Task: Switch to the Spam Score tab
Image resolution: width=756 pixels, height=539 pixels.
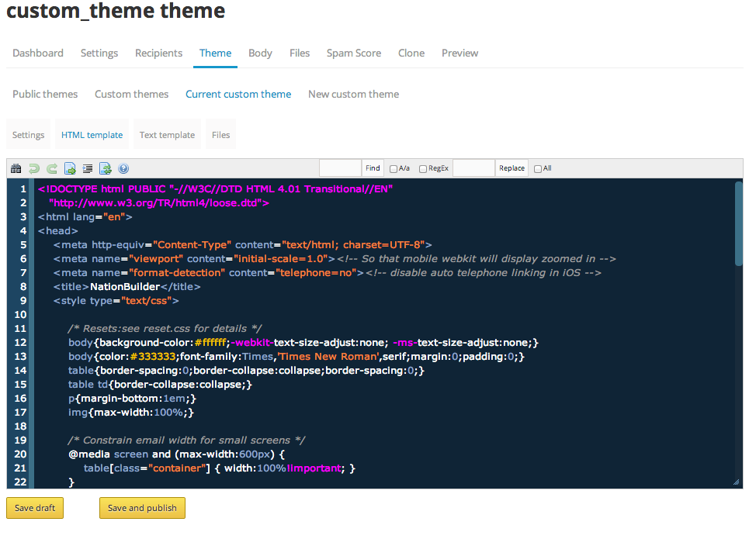Action: [353, 54]
